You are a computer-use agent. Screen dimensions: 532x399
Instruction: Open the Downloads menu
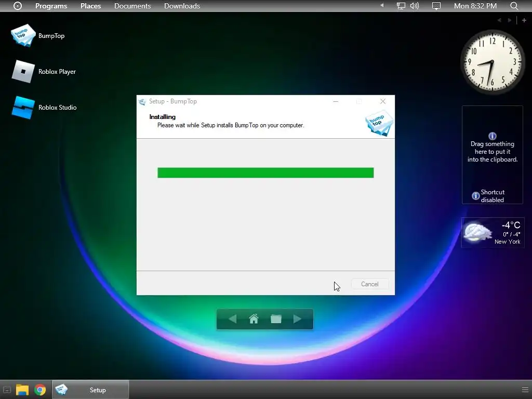coord(182,6)
